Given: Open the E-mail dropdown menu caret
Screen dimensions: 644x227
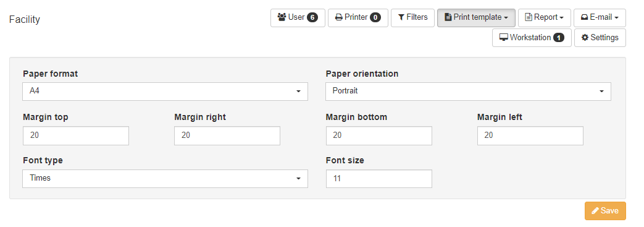Looking at the screenshot, I should [x=617, y=18].
